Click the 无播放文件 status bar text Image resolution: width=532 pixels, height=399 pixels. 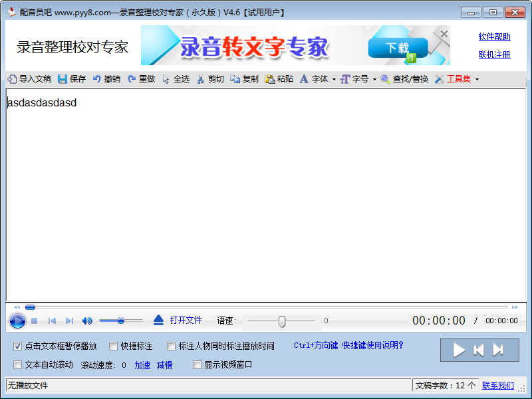click(28, 386)
